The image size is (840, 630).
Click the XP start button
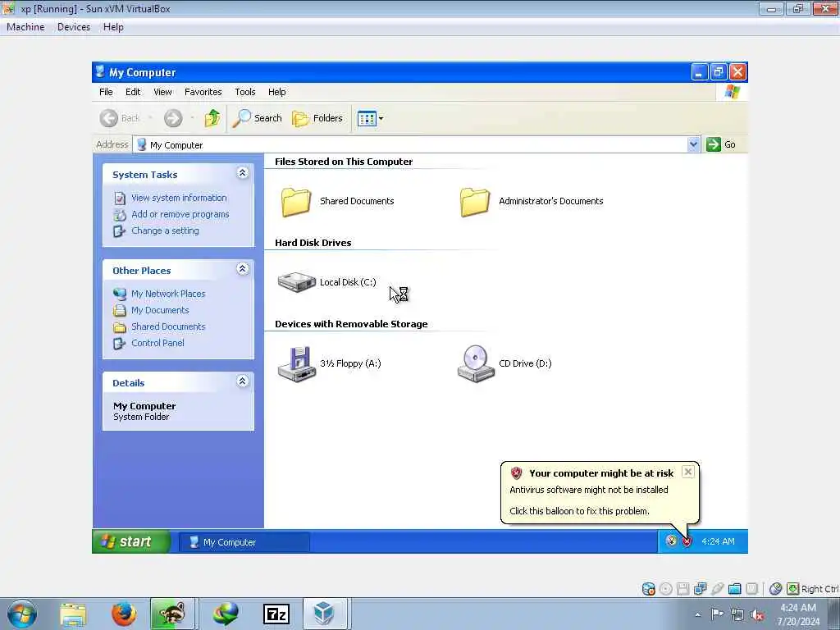click(x=131, y=541)
